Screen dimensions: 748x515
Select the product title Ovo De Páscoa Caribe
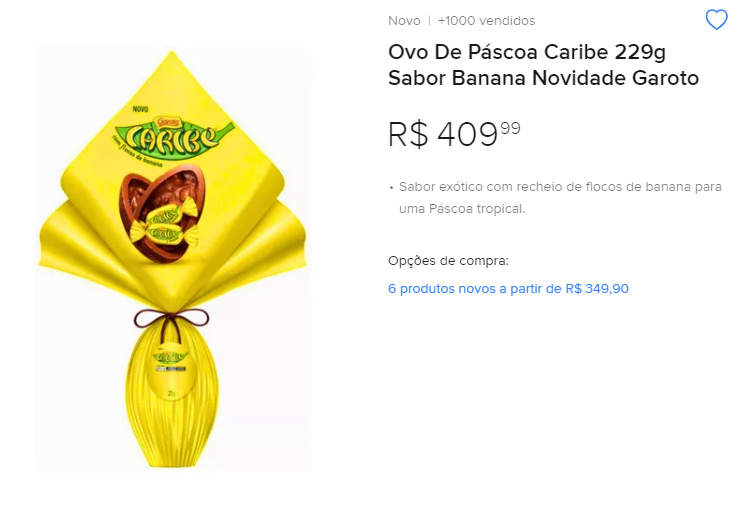tap(543, 65)
